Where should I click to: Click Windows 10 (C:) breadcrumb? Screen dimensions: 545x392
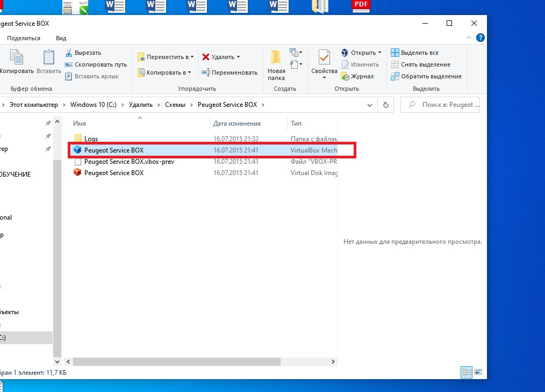point(93,105)
